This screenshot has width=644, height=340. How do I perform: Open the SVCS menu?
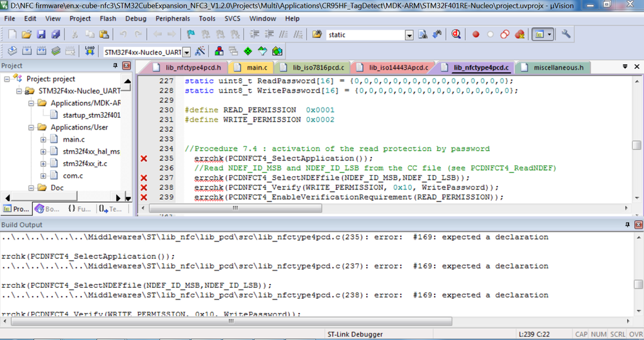point(233,19)
